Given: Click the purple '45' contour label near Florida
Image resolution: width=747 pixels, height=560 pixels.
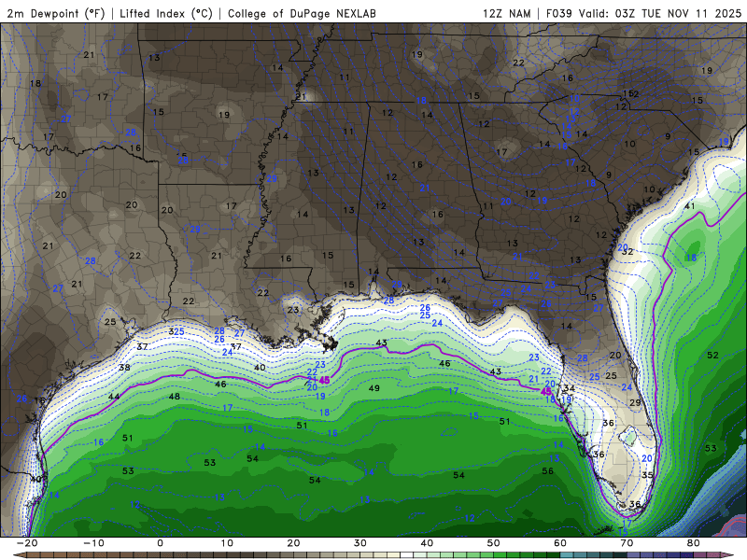Looking at the screenshot, I should tap(546, 391).
